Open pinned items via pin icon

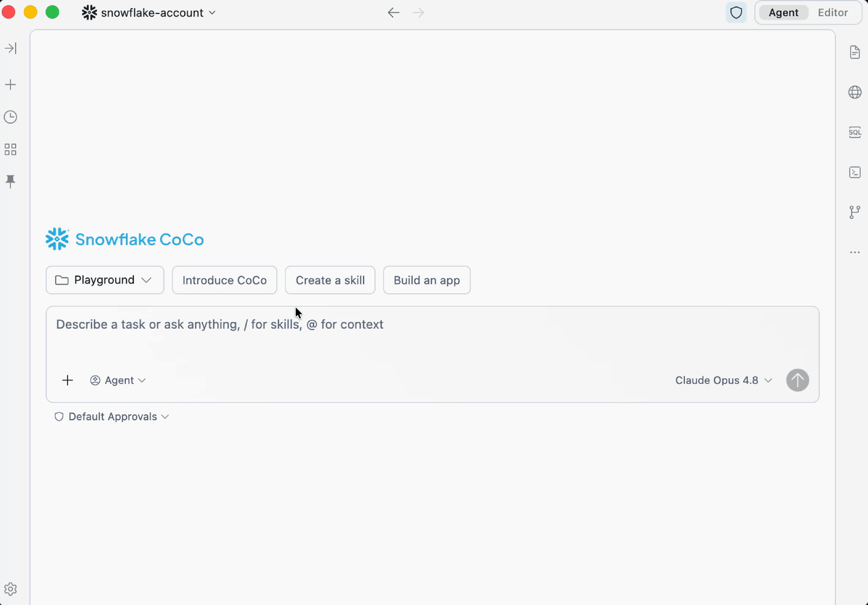click(x=10, y=182)
